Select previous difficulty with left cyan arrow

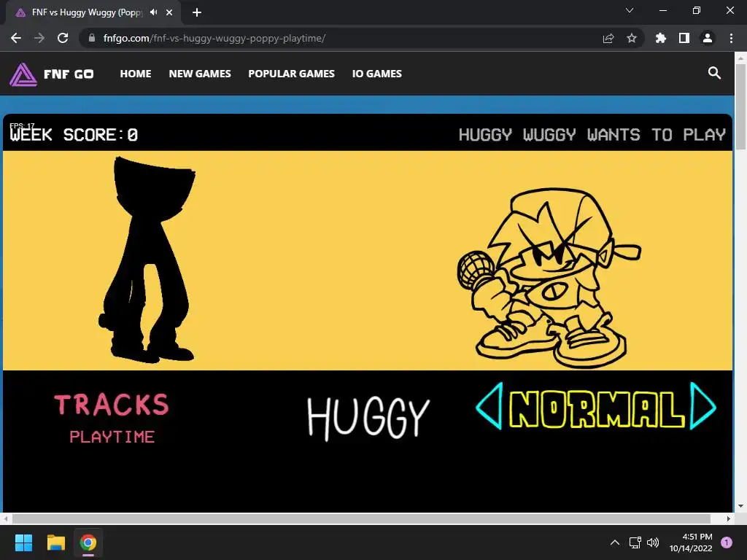[x=489, y=405]
